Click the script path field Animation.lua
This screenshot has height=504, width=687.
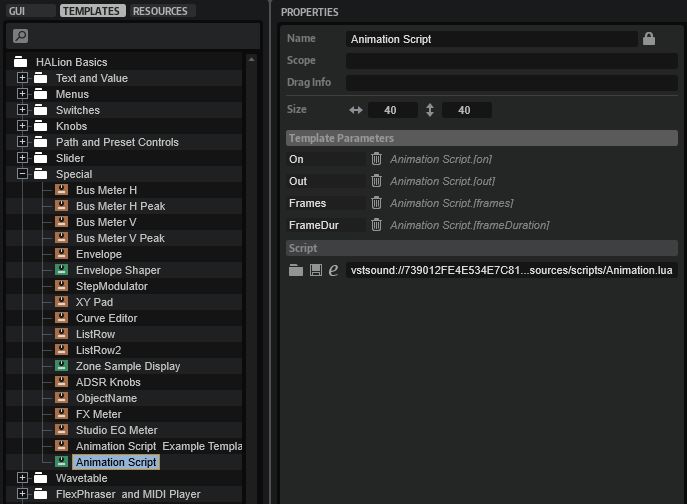click(511, 270)
